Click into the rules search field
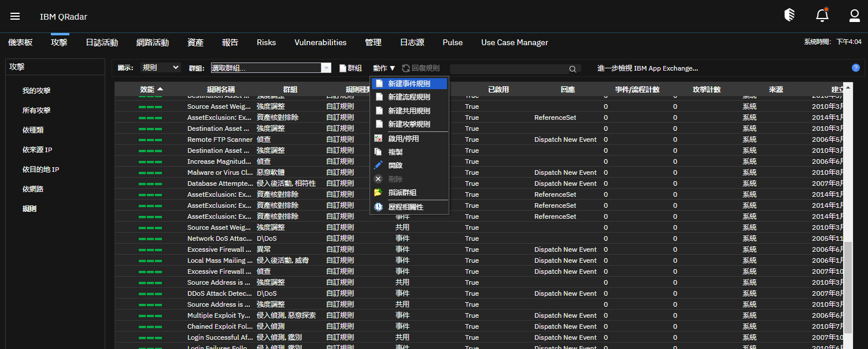This screenshot has height=349, width=868. click(x=509, y=69)
